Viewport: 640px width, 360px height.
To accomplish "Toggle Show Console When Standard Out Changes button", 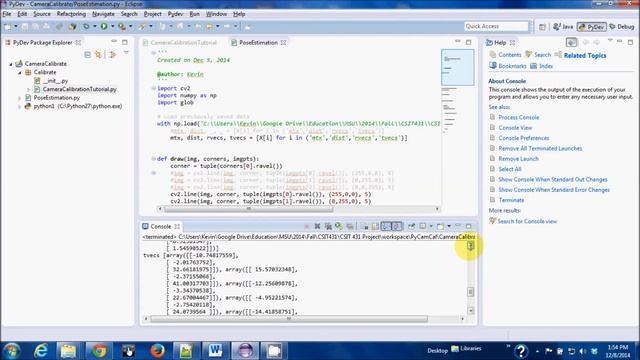I will pos(386,226).
